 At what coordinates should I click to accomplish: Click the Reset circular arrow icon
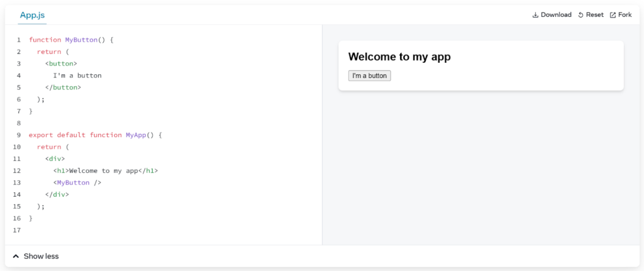(580, 15)
